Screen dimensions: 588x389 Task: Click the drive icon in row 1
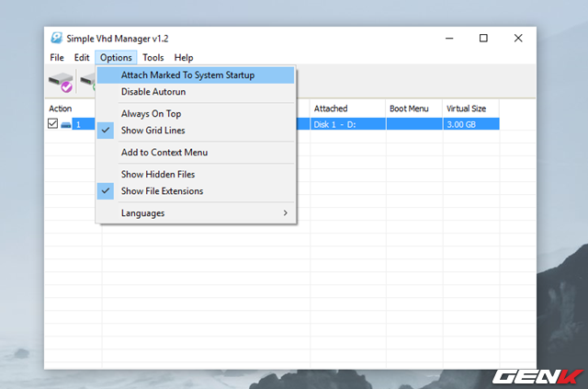point(66,125)
